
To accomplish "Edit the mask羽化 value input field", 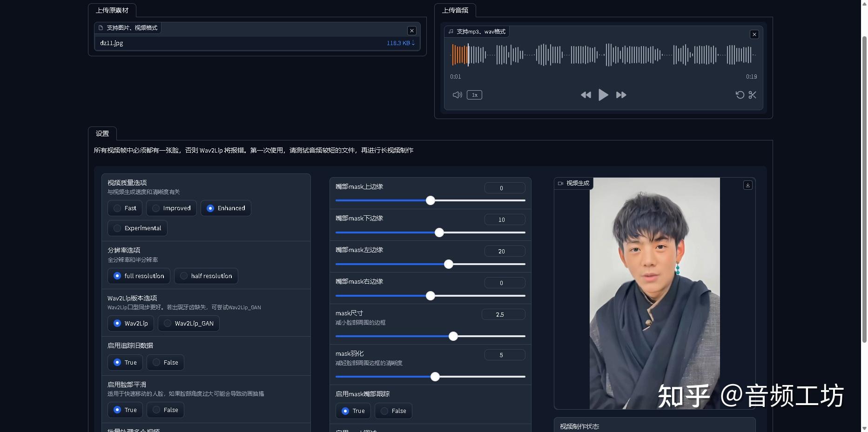I will tap(503, 354).
